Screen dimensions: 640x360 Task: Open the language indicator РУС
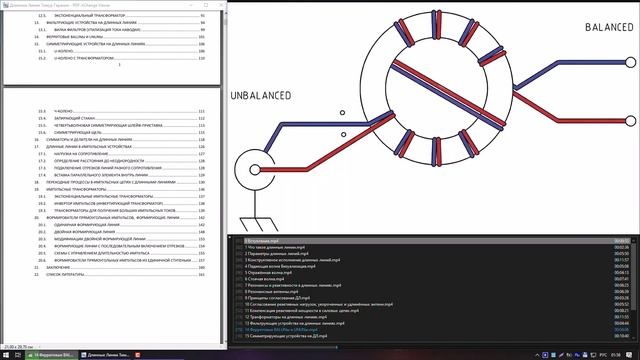(602, 355)
